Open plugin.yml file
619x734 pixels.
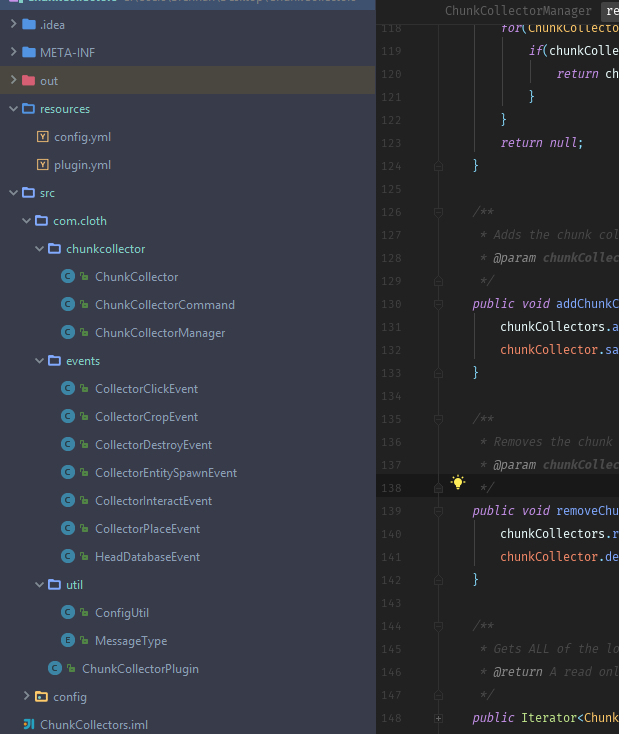(82, 165)
